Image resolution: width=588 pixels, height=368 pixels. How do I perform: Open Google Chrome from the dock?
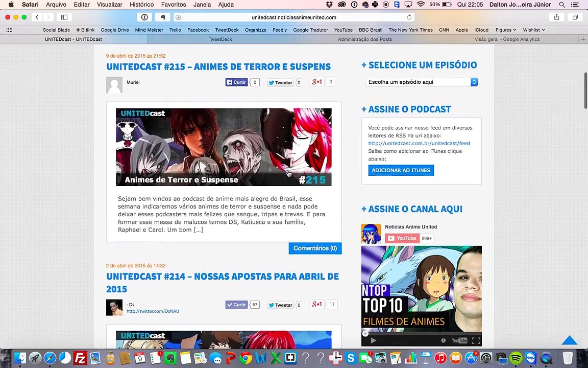coord(246,358)
